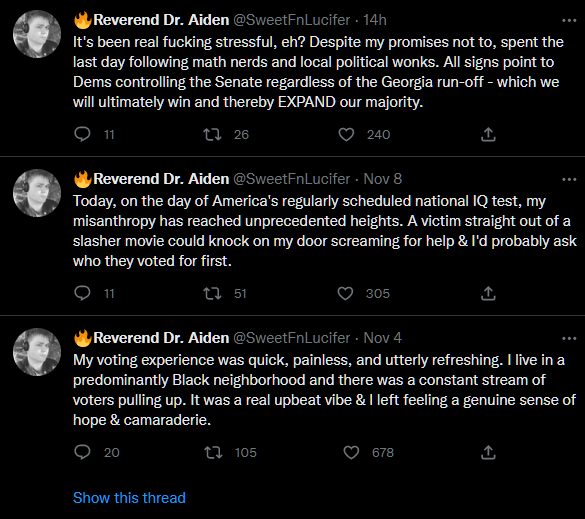This screenshot has height=519, width=585.
Task: Open more options on the 14h tweet
Action: click(x=569, y=21)
